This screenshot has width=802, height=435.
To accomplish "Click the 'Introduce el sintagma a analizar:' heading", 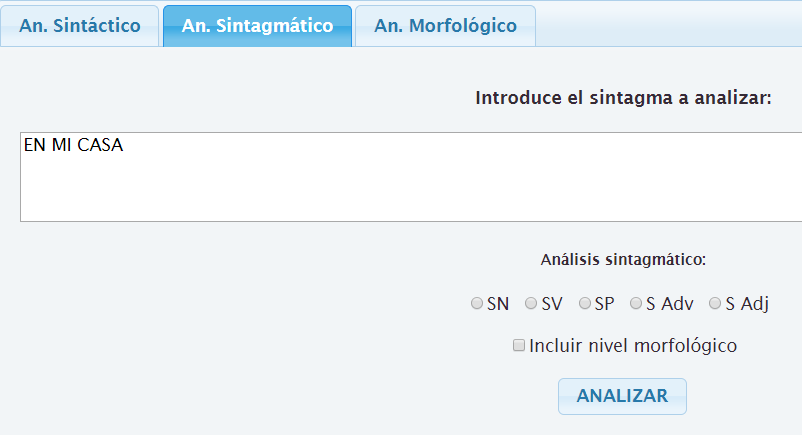I will (x=623, y=98).
